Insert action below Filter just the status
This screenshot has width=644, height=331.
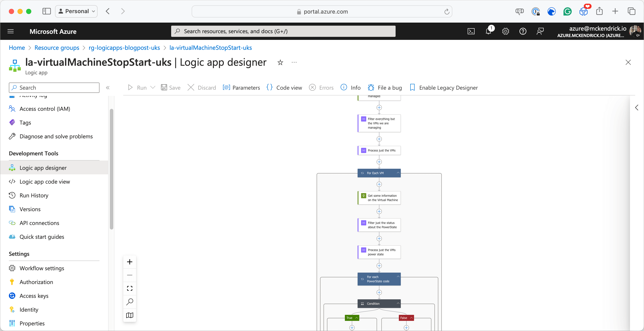(379, 238)
